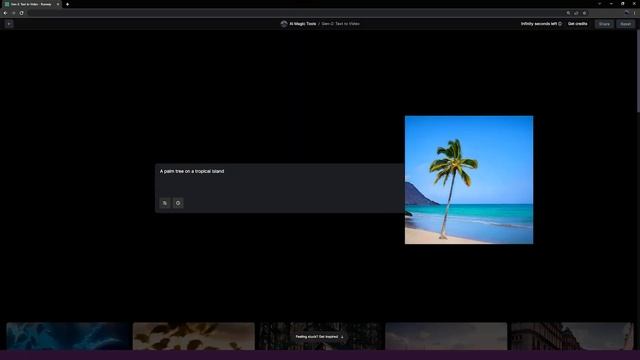Select the gray cloudy sky inspiration thumbnail
This screenshot has width=640, height=360.
click(446, 336)
